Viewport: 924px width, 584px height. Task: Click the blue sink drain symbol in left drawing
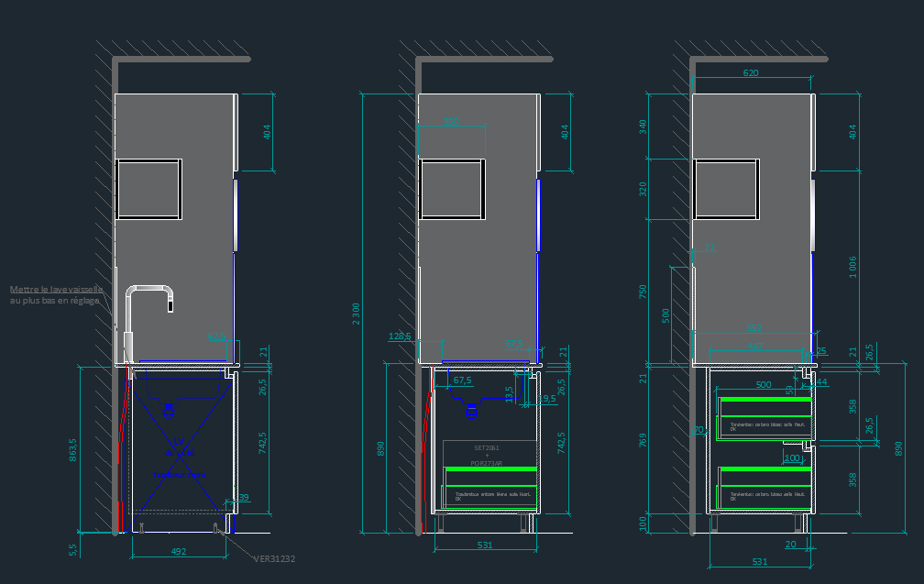pos(168,410)
